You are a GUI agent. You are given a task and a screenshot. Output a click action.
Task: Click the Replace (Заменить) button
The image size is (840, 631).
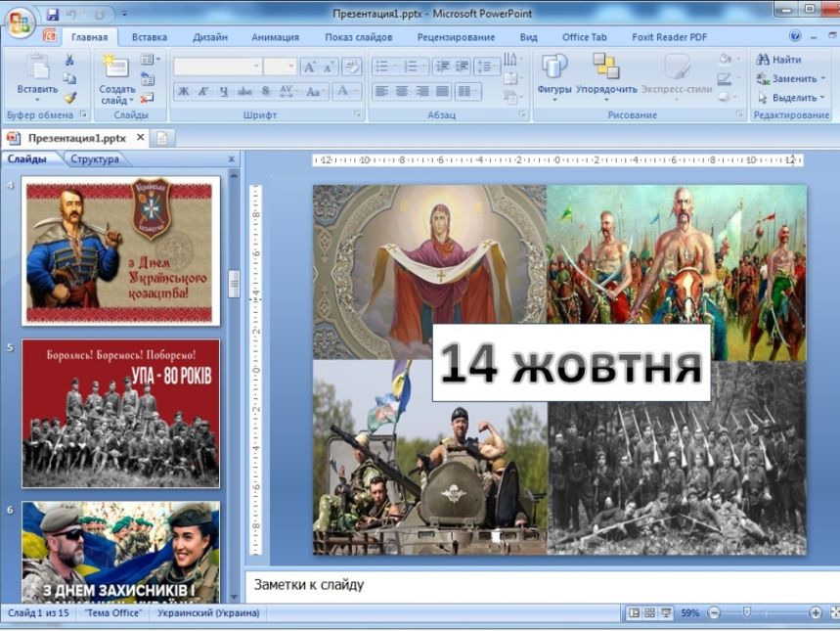click(x=790, y=78)
